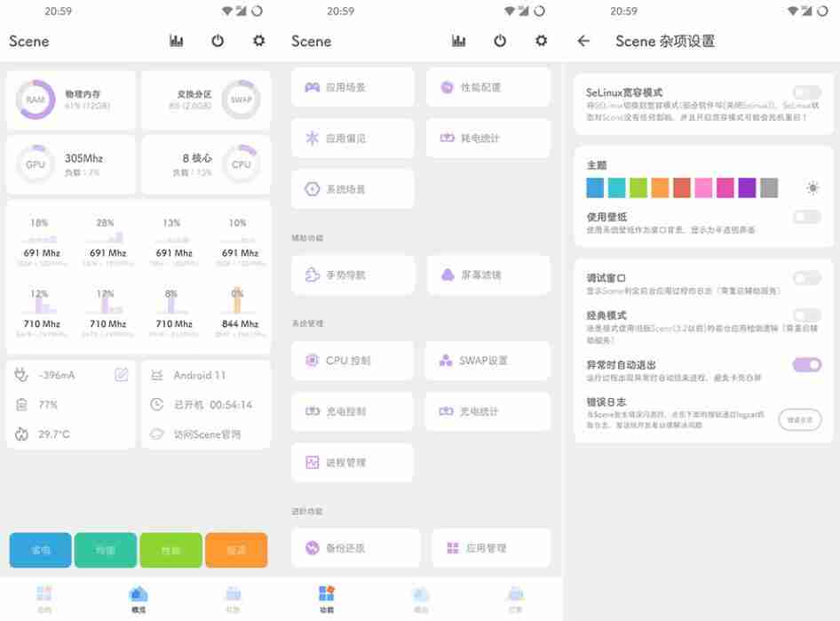Tap the edit icon beside -396mA
This screenshot has height=621, width=840.
coord(122,375)
